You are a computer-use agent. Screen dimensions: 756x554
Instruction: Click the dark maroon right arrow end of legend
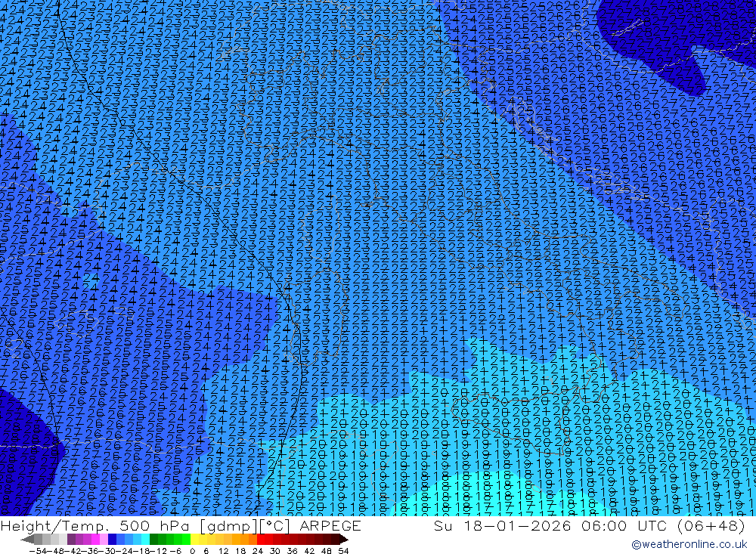(x=344, y=540)
